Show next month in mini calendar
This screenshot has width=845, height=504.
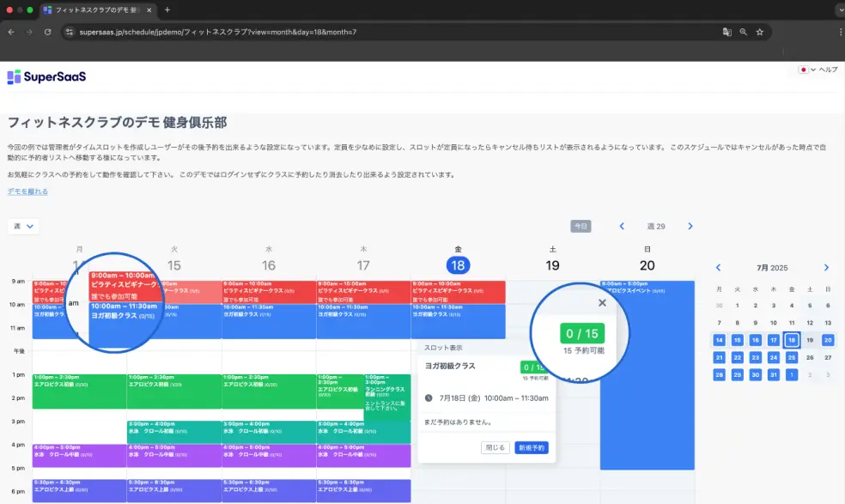(x=826, y=267)
